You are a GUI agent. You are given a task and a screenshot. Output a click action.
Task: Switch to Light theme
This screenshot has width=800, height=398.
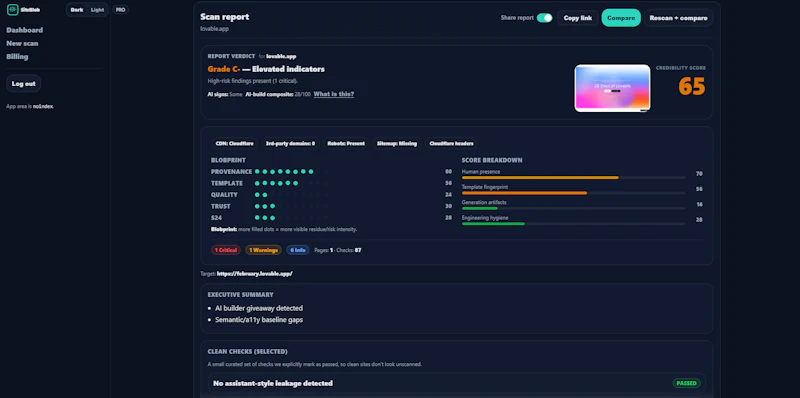(97, 10)
